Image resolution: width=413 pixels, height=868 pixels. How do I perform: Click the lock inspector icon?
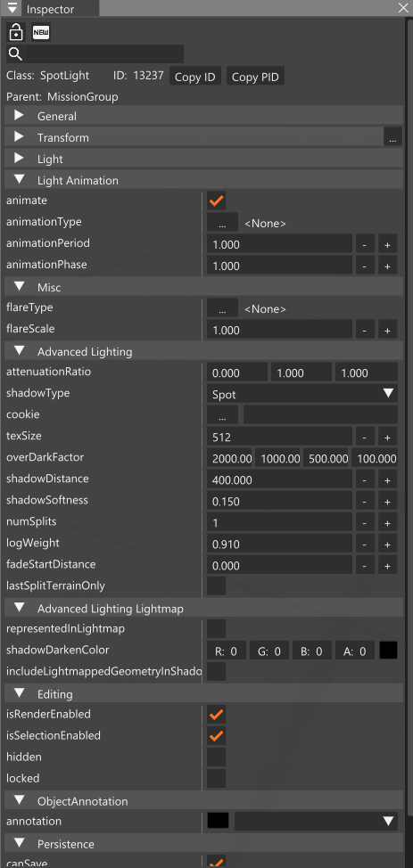pos(16,33)
